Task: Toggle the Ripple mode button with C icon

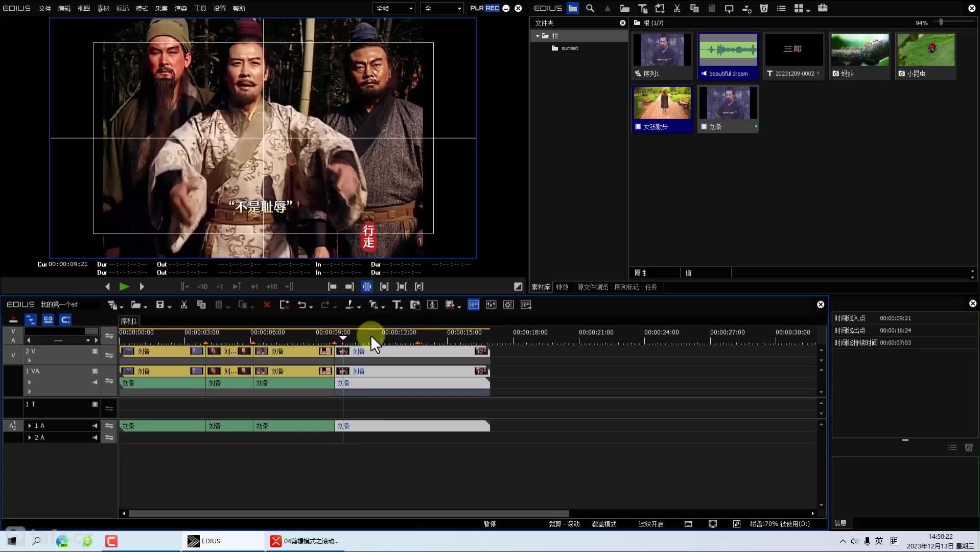Action: (65, 320)
